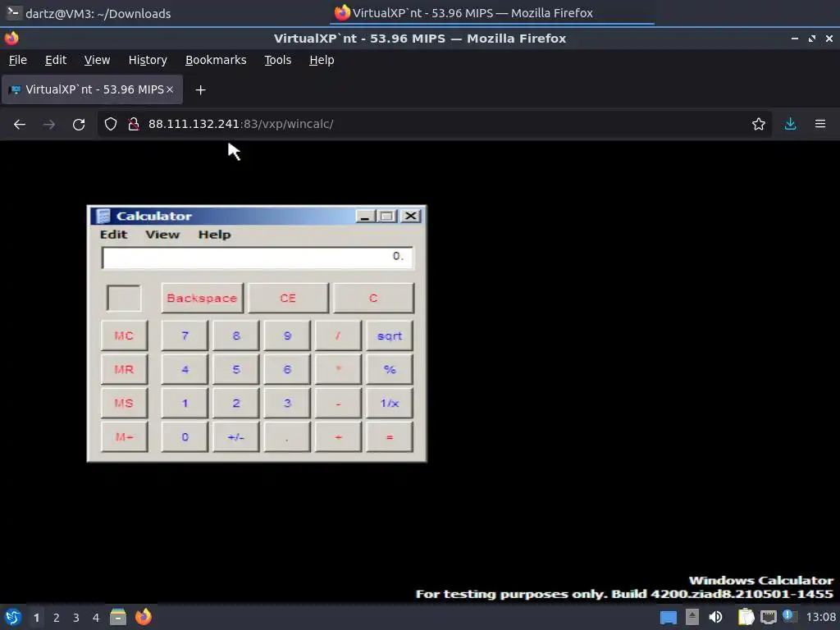
Task: Click the Calculator title bar icon
Action: tap(103, 216)
